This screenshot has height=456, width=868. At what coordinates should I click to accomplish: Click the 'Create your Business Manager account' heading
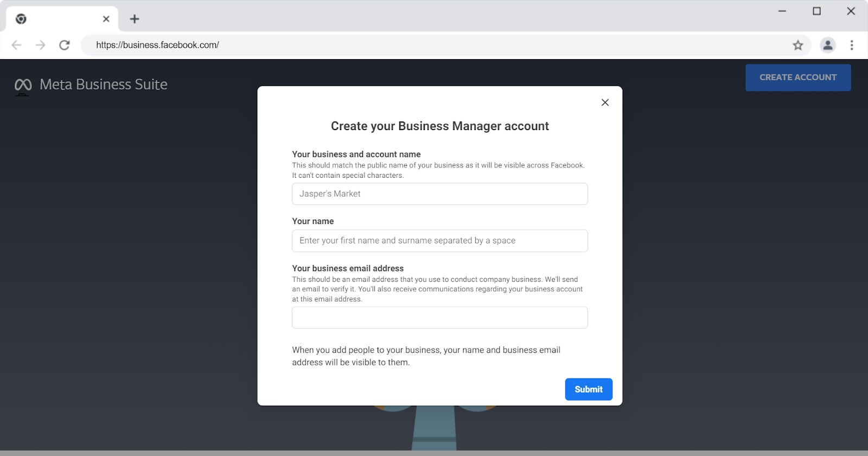[440, 126]
